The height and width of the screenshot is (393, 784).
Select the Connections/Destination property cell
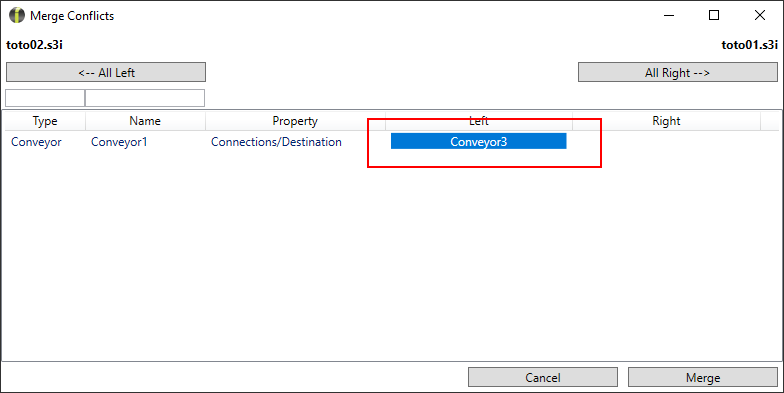[276, 142]
